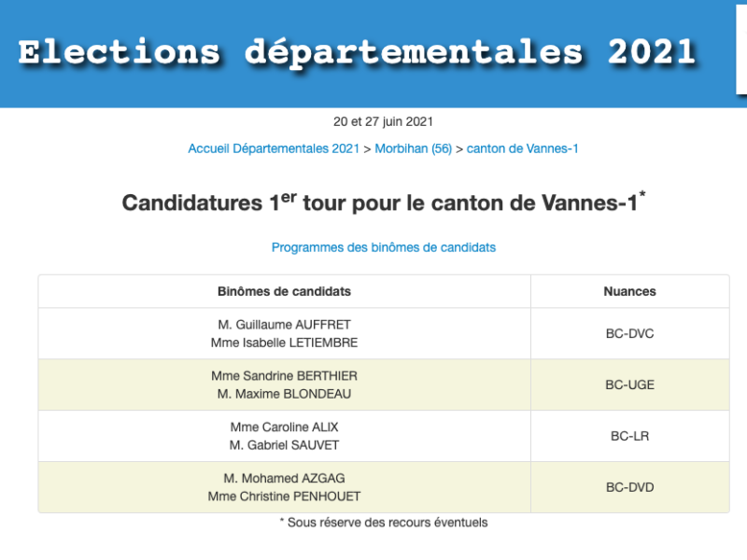
Task: Select candidate Mme Sandrine BERTHIER
Action: [284, 376]
